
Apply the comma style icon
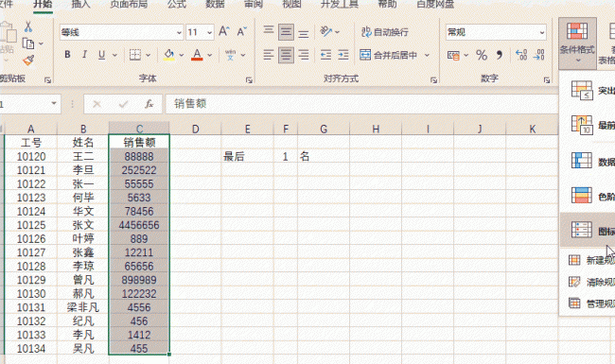[x=499, y=55]
